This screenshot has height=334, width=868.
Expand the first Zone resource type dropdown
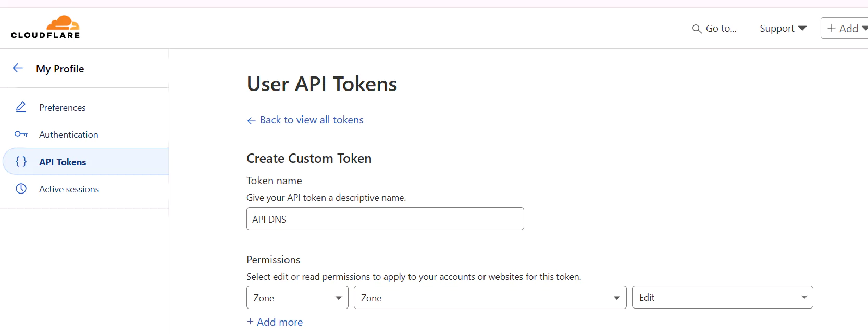pyautogui.click(x=297, y=298)
